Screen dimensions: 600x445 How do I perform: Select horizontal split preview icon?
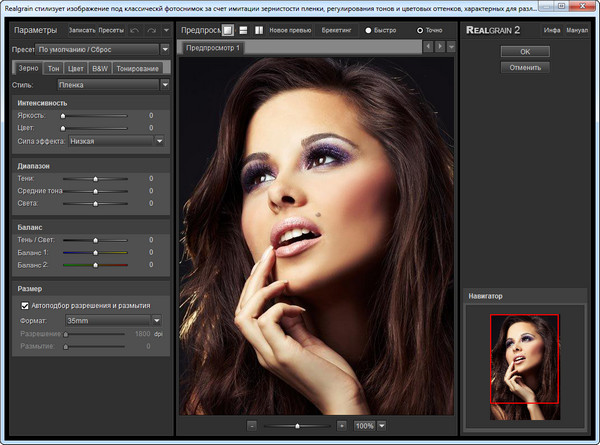[x=244, y=30]
